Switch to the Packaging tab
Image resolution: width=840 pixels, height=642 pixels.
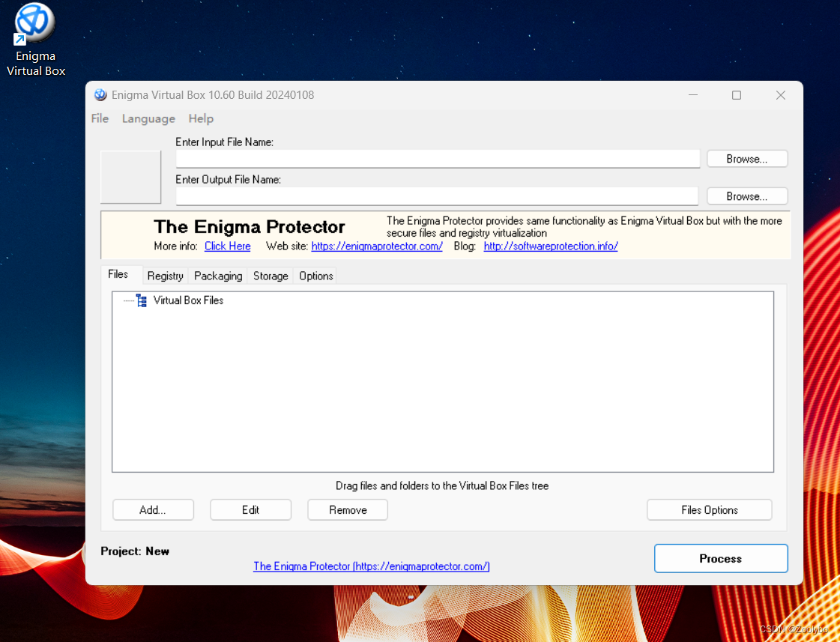click(218, 276)
